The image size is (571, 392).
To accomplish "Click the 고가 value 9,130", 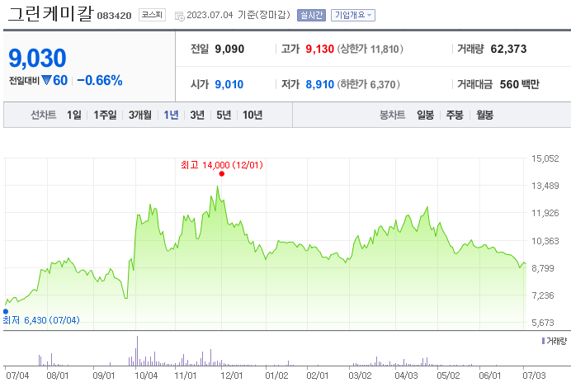I will pyautogui.click(x=319, y=49).
